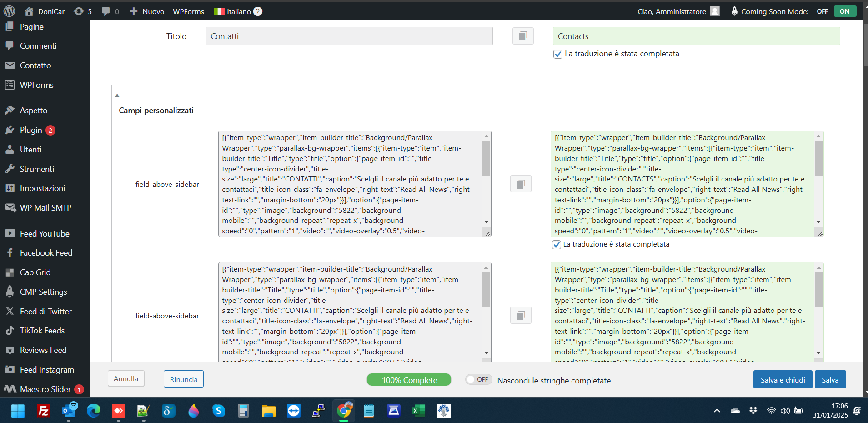Open Facebook Feed in sidebar
The height and width of the screenshot is (423, 868).
[45, 253]
